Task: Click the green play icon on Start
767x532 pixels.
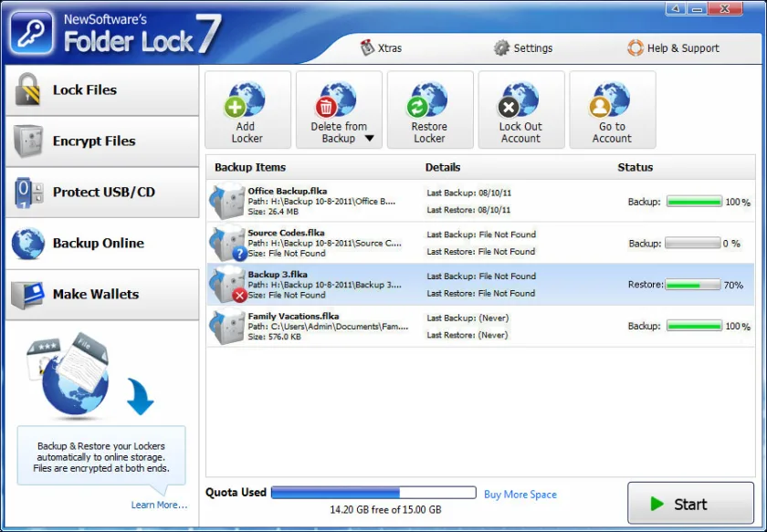Action: pos(657,504)
